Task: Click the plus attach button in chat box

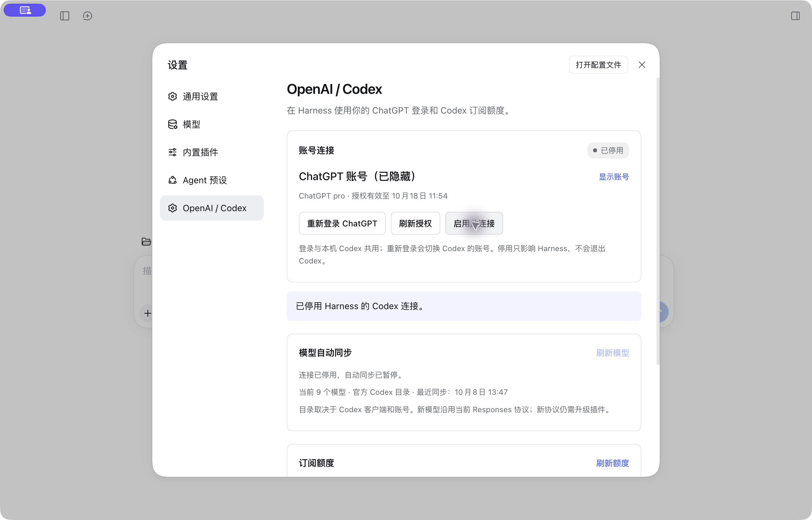Action: (x=147, y=313)
